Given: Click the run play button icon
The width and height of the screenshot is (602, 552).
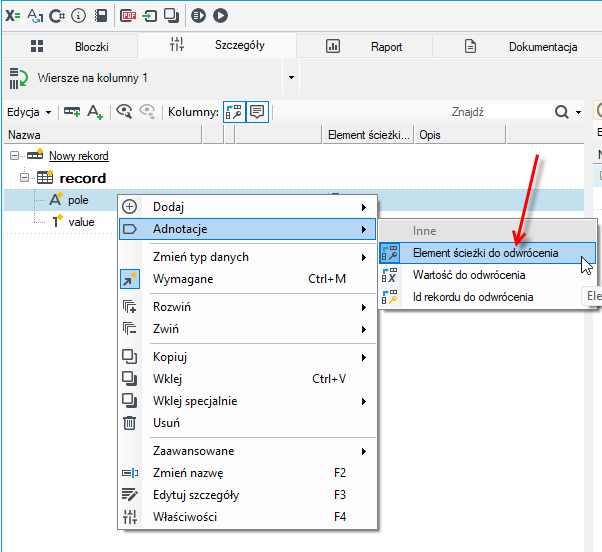Looking at the screenshot, I should (220, 16).
